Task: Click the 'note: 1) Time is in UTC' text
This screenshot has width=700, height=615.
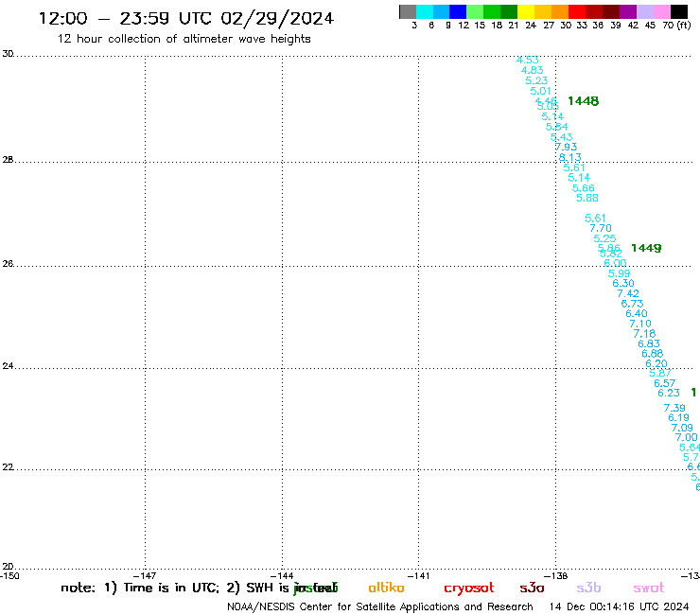Action: pyautogui.click(x=140, y=588)
